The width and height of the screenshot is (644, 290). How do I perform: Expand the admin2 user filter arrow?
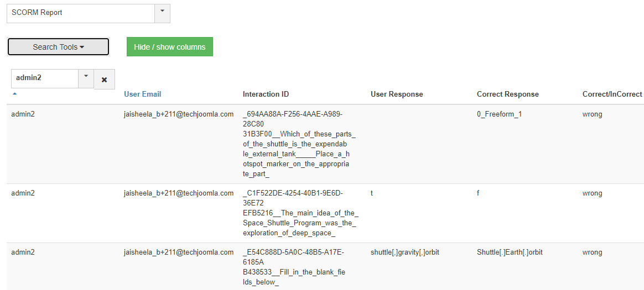coord(86,78)
